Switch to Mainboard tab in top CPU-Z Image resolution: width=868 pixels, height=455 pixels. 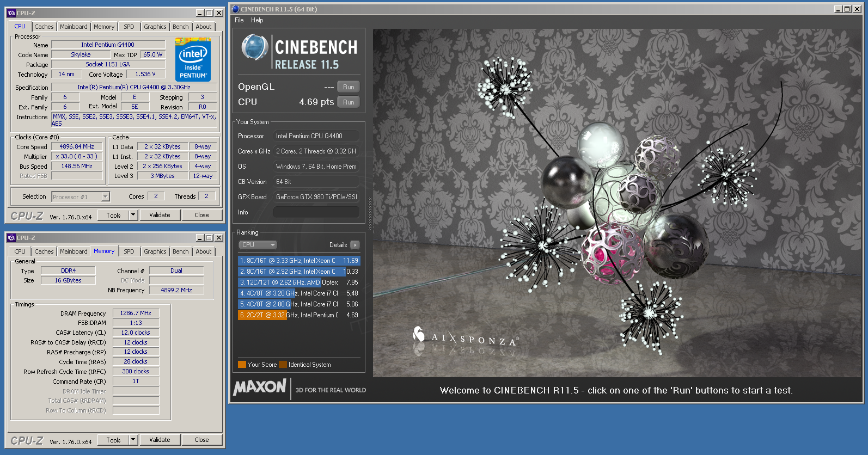point(74,27)
